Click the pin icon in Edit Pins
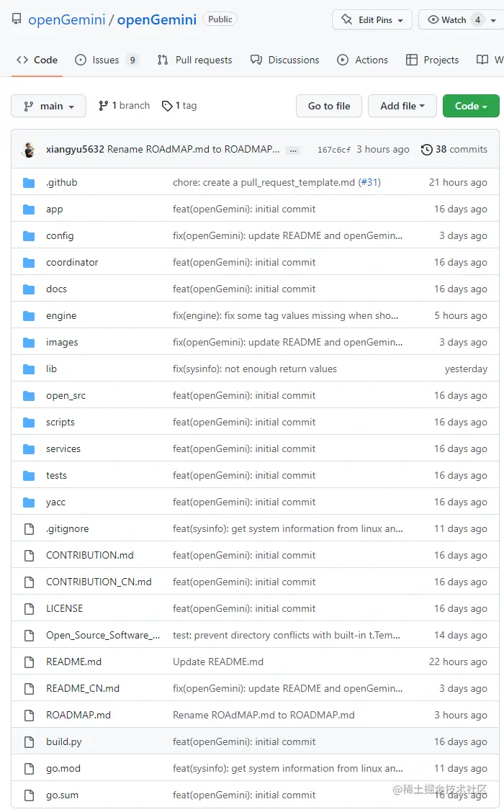 (346, 19)
